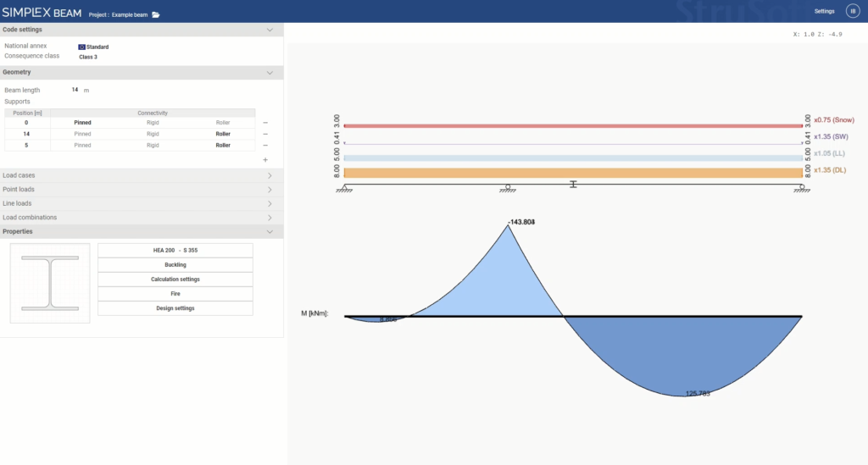
Task: Set support at 5 to Rigid
Action: [x=153, y=146]
